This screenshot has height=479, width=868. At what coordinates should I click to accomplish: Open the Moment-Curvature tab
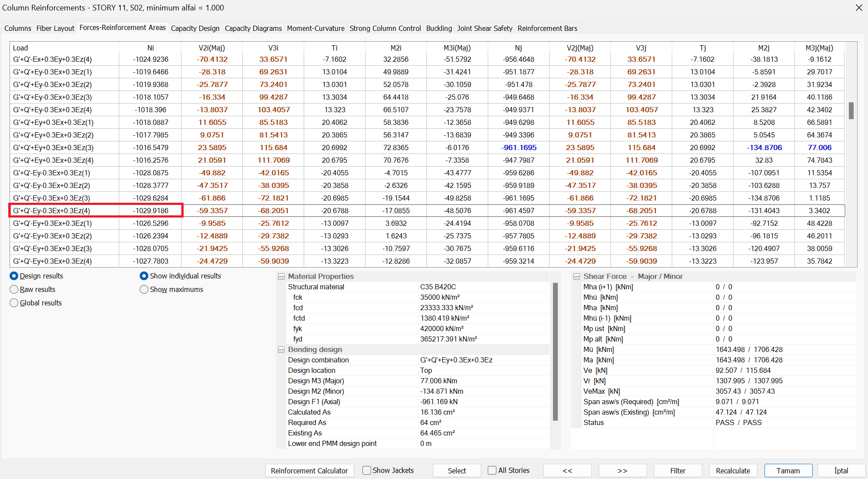pos(315,28)
